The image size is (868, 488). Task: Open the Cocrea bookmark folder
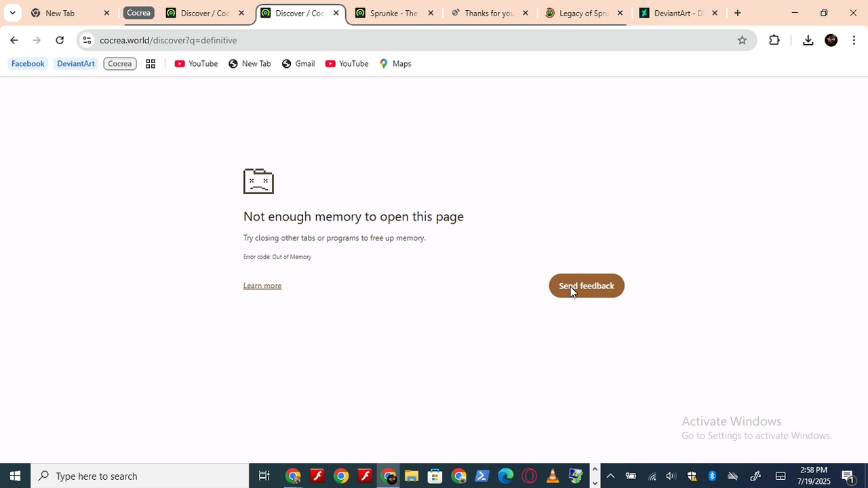[120, 64]
